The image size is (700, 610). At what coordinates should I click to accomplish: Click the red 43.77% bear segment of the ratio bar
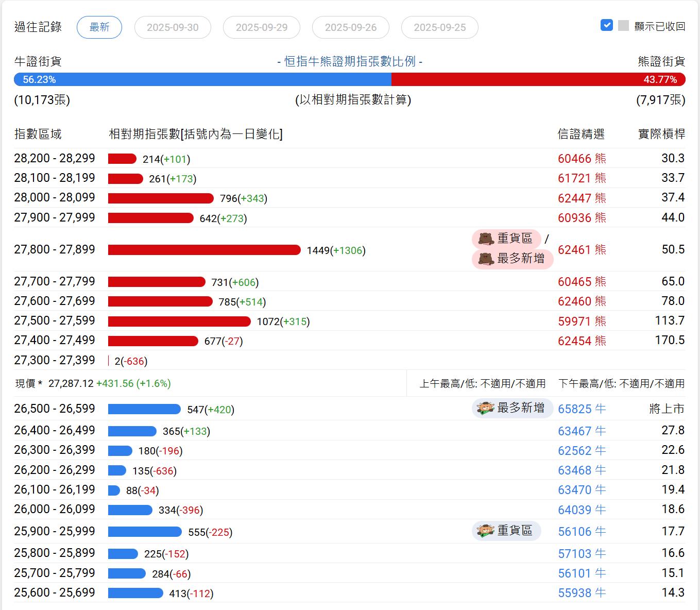tap(538, 79)
